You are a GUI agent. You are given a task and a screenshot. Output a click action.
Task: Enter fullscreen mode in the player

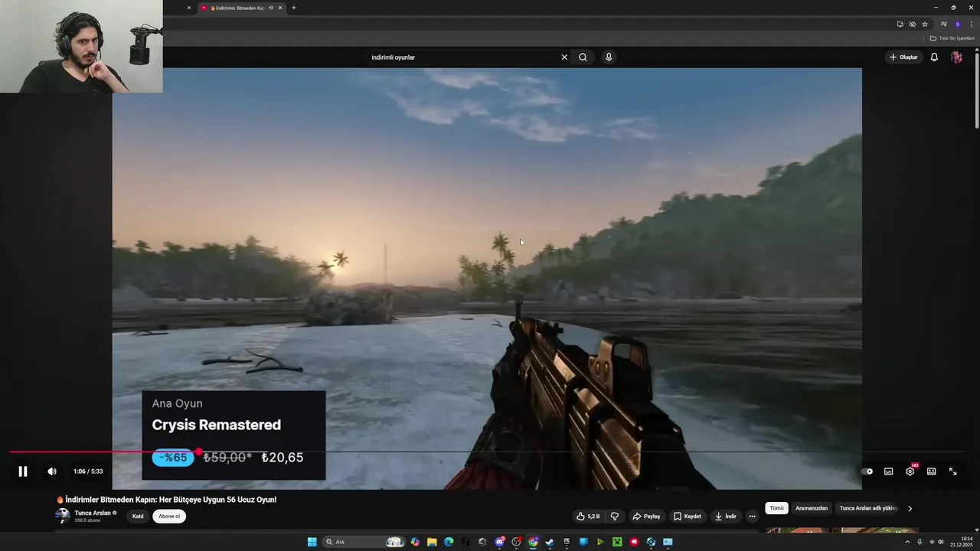coord(952,471)
